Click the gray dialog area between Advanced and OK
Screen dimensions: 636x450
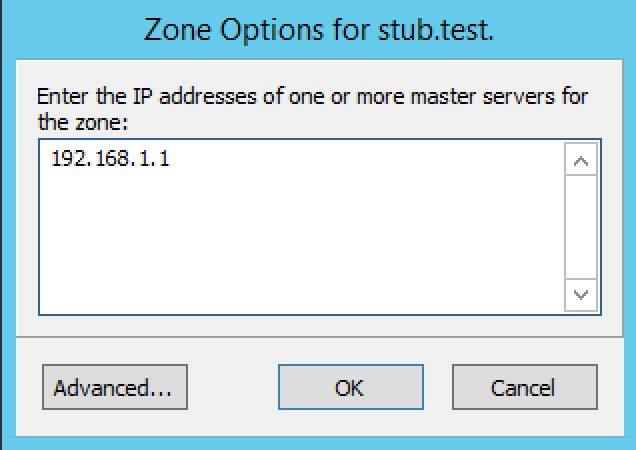pos(232,387)
